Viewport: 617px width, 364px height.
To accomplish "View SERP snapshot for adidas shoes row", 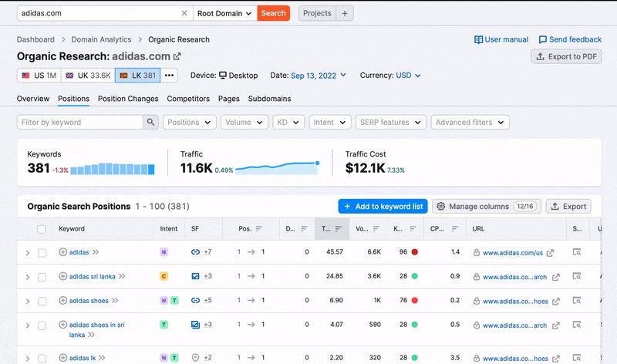I will point(577,301).
